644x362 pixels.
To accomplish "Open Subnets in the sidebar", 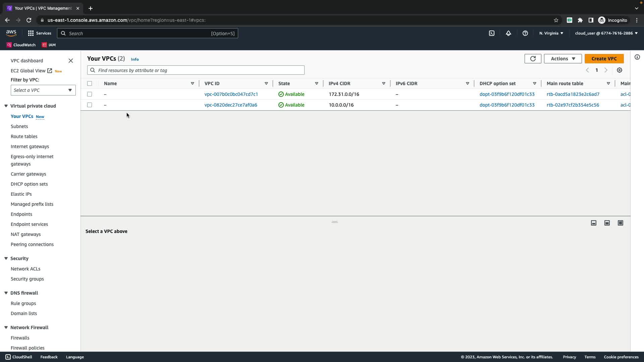I will 19,126.
